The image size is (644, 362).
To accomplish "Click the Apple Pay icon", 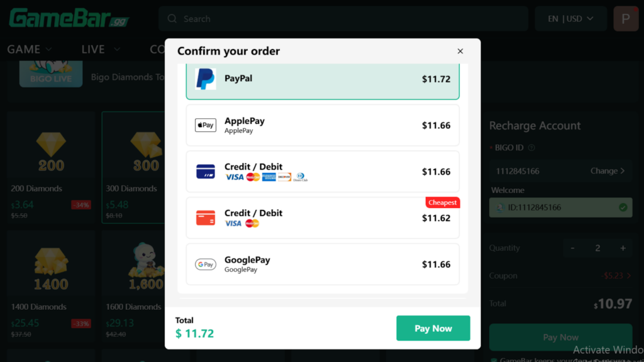I will click(205, 125).
